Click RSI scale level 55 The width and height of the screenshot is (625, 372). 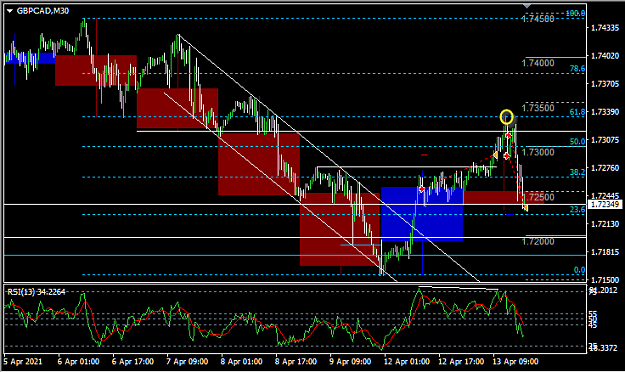pyautogui.click(x=593, y=314)
